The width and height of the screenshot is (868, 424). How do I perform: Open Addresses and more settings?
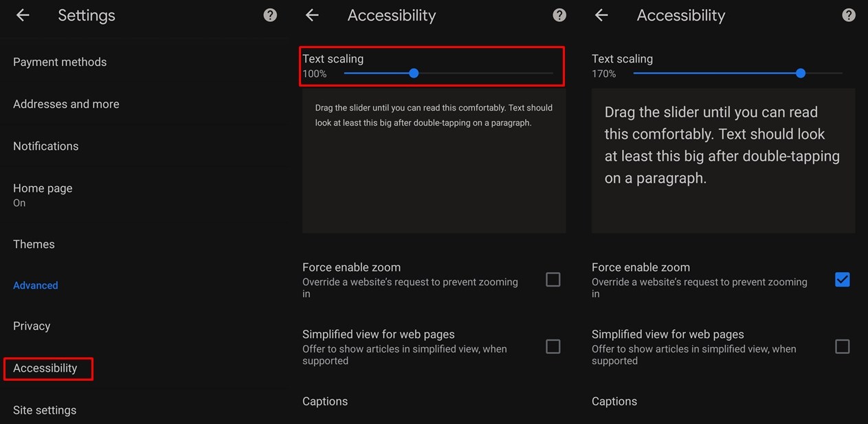click(65, 104)
